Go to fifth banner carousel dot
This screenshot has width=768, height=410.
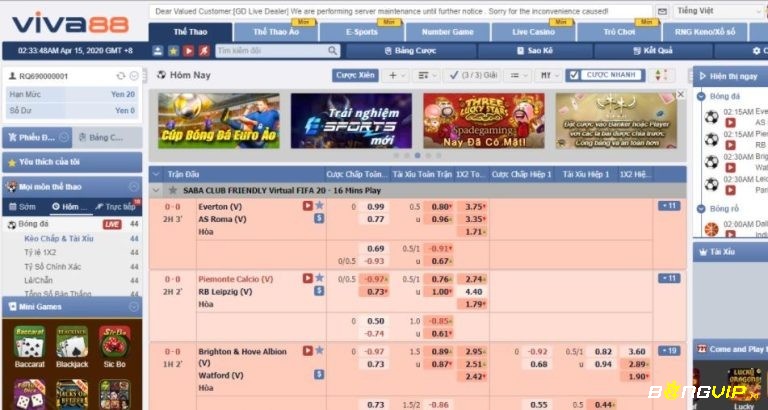coord(438,155)
